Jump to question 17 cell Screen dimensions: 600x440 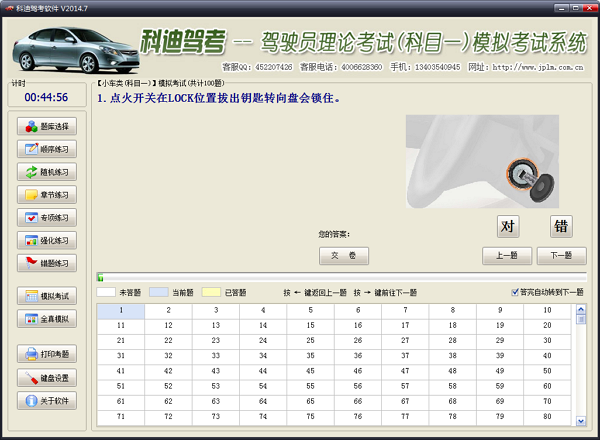click(405, 326)
